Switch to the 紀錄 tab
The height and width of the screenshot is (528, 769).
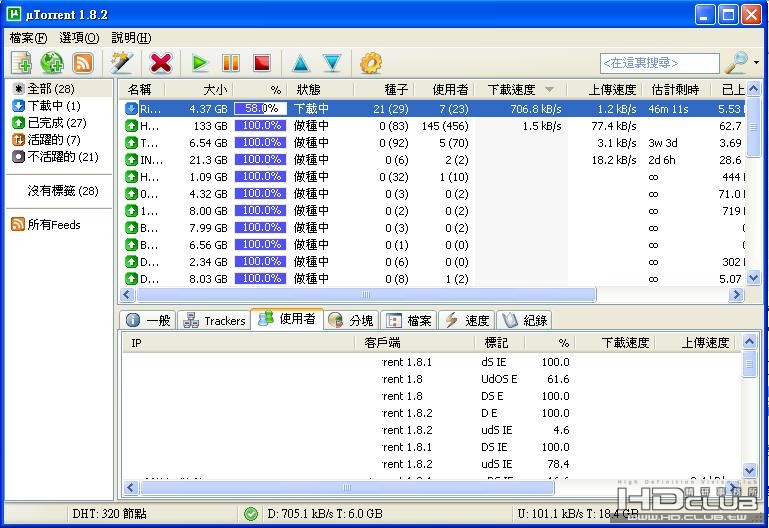pos(525,321)
